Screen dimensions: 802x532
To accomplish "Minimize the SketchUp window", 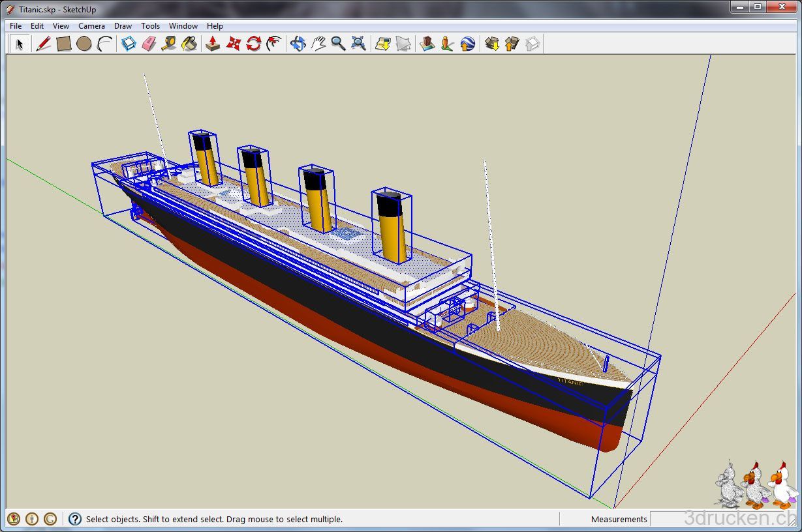I will point(739,7).
